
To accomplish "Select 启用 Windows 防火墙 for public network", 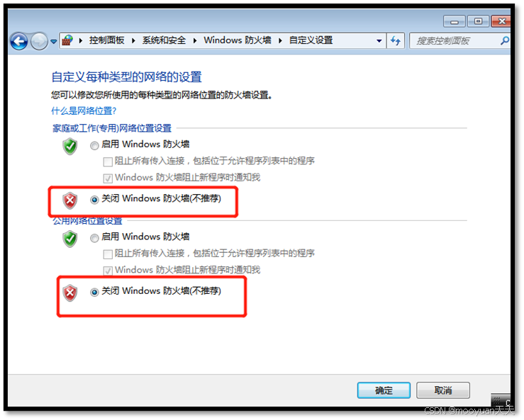I will [94, 238].
